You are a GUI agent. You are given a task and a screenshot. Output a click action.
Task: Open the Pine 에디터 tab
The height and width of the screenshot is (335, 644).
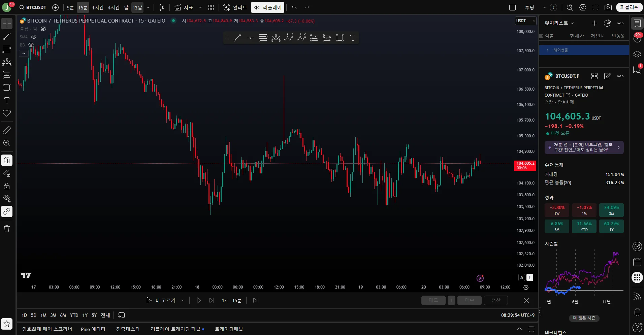(93, 329)
